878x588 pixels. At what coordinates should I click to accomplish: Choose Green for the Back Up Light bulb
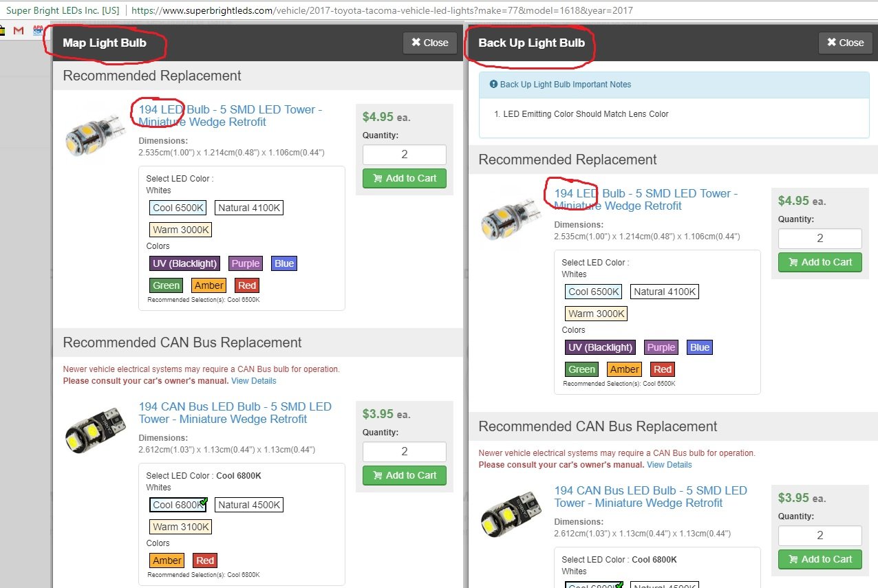tap(582, 369)
